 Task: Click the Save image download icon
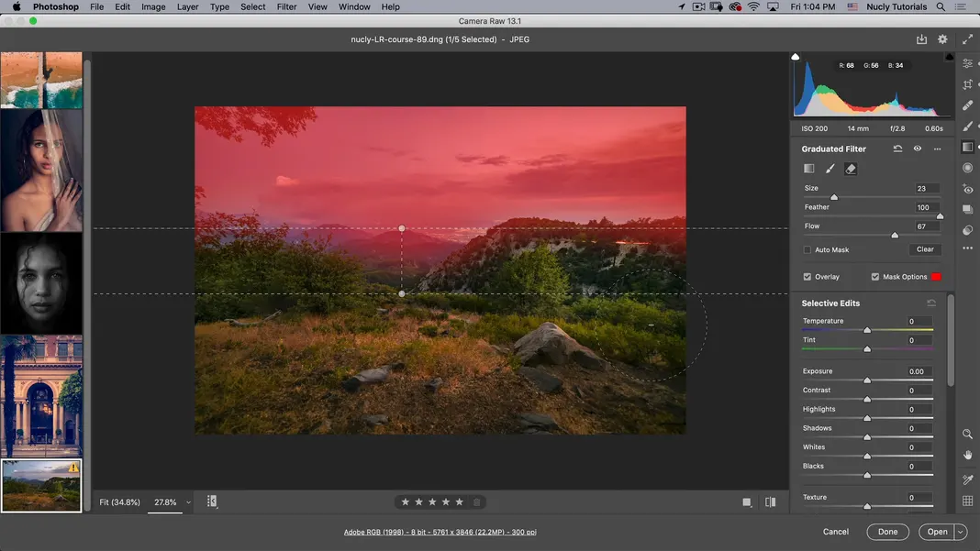921,39
